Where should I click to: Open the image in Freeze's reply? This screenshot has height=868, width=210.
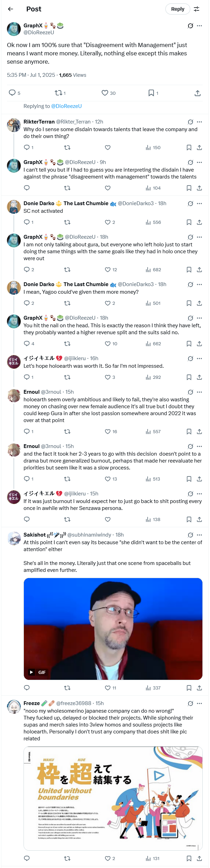pyautogui.click(x=113, y=798)
